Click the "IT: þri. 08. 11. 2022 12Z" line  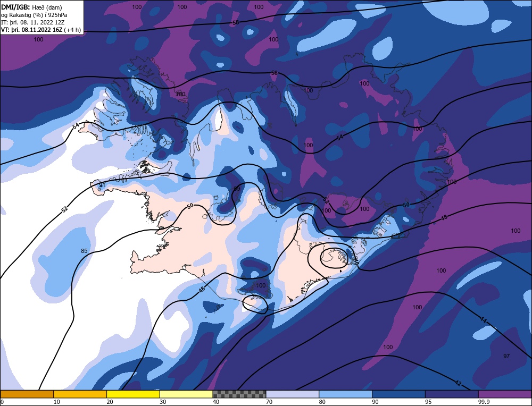32,22
